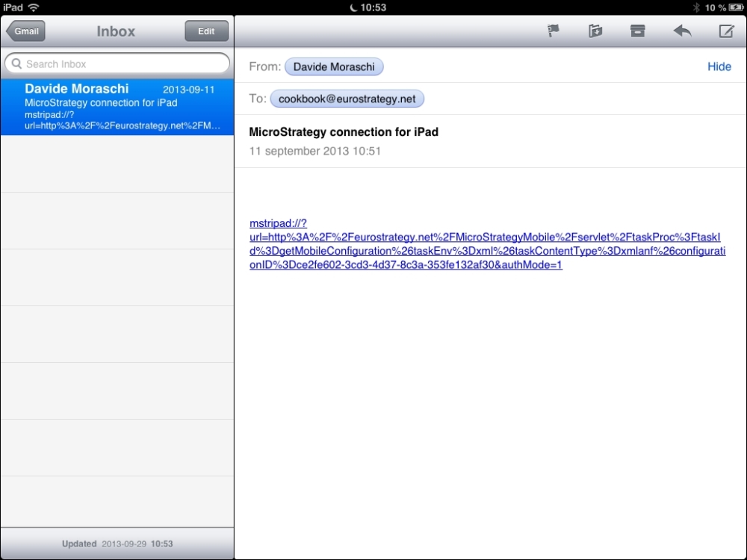Focus the Search Inbox field
The image size is (747, 560).
pyautogui.click(x=117, y=63)
